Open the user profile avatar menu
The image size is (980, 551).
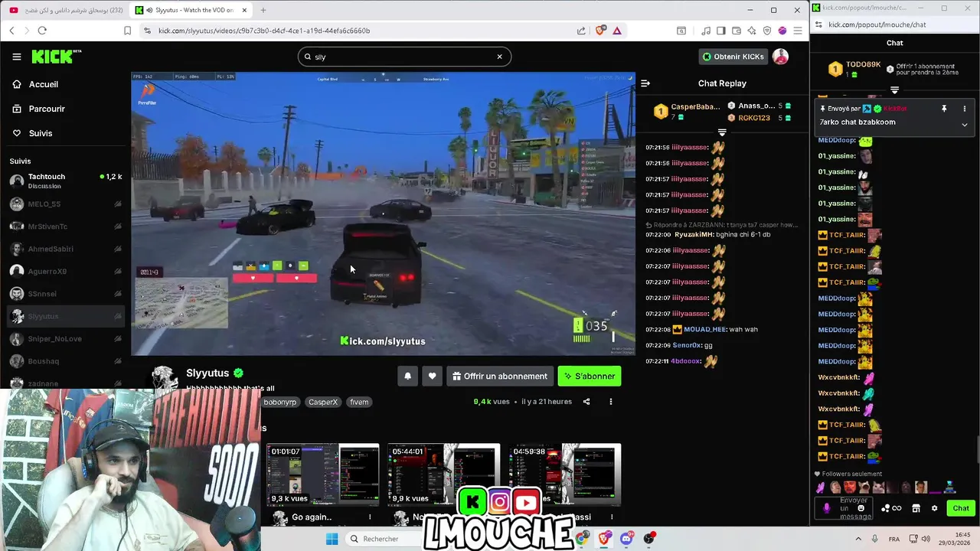(x=780, y=57)
